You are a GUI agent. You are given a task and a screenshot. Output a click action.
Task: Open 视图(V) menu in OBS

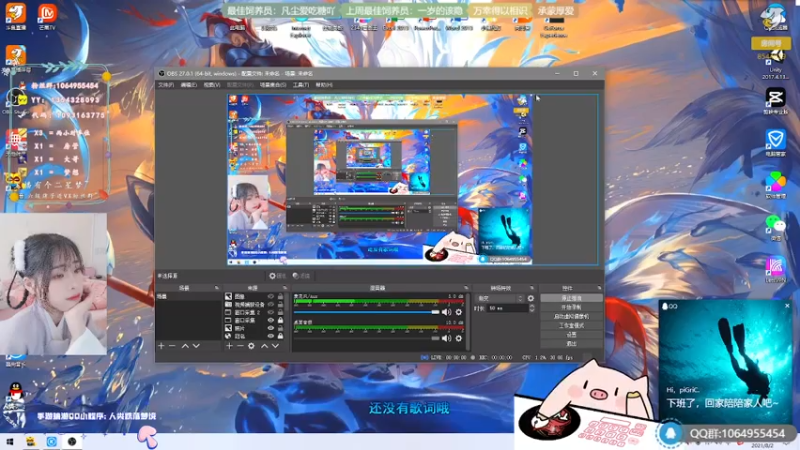point(212,85)
